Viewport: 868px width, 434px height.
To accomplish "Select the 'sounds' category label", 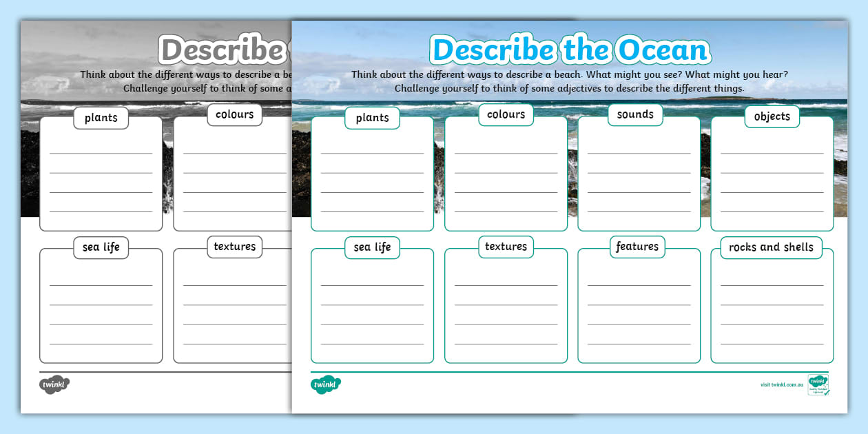I will [x=634, y=114].
